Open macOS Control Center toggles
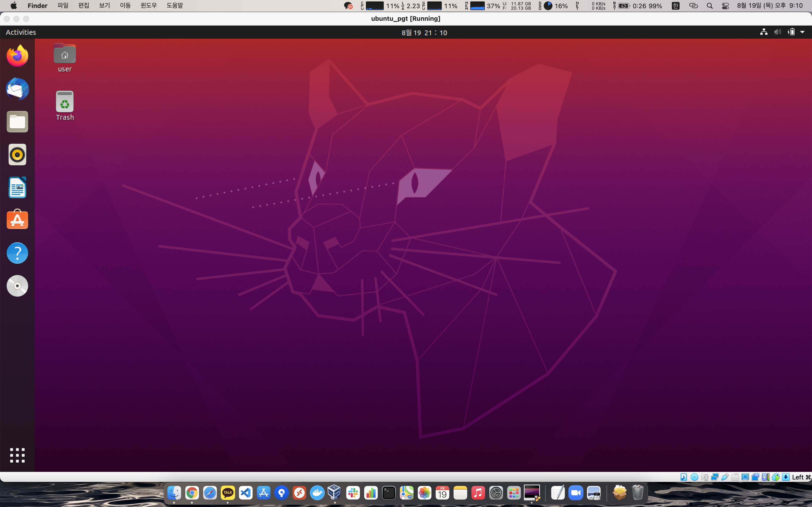The height and width of the screenshot is (507, 812). [x=725, y=6]
